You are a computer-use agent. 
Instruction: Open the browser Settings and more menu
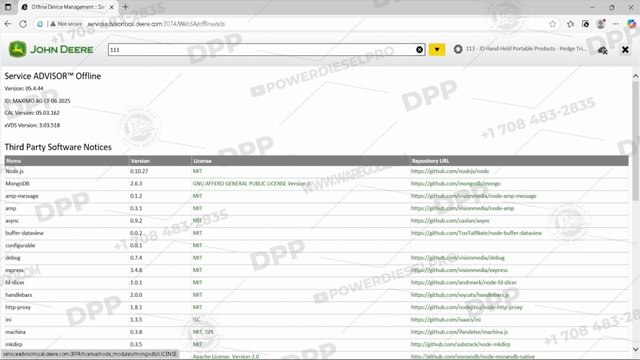[616, 24]
